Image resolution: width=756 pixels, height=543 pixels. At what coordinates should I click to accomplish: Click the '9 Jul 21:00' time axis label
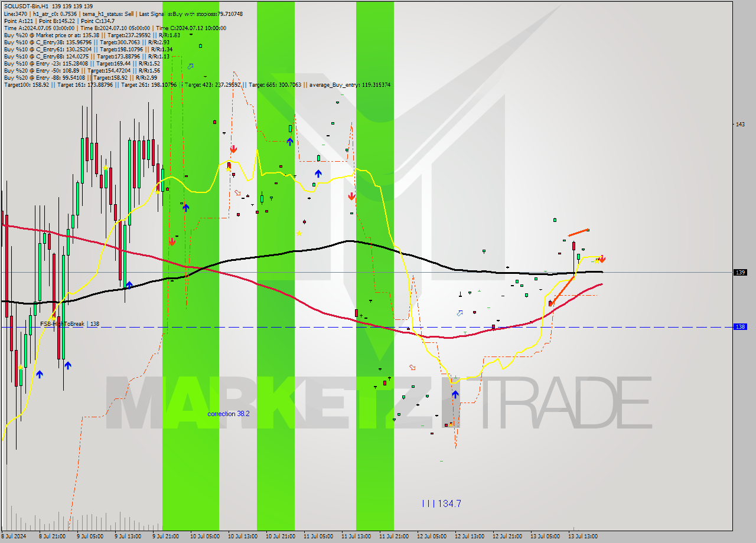pos(165,537)
